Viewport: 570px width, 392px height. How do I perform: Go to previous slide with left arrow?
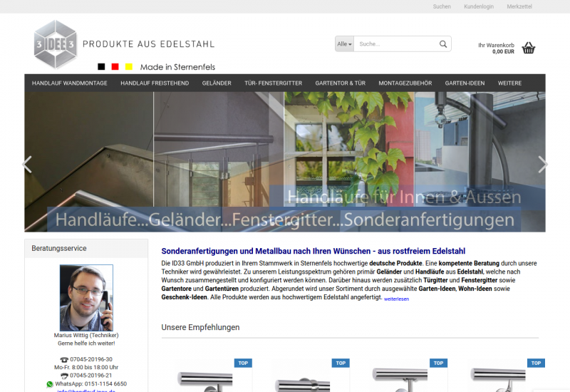click(x=27, y=165)
